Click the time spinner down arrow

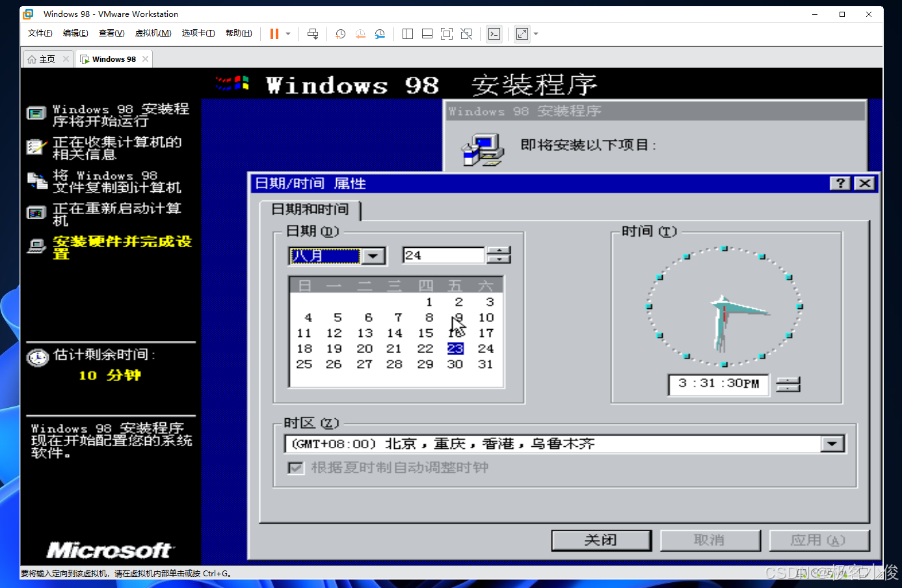pos(788,389)
